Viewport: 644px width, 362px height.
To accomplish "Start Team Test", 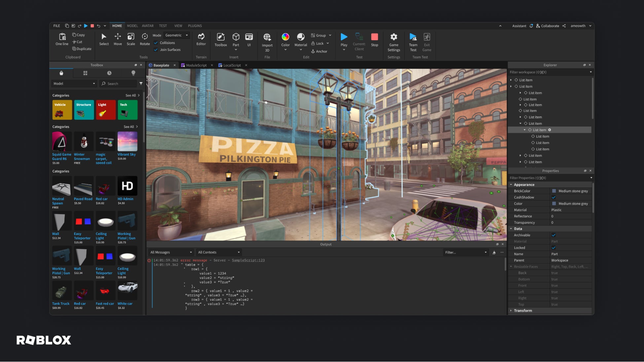I will click(413, 37).
